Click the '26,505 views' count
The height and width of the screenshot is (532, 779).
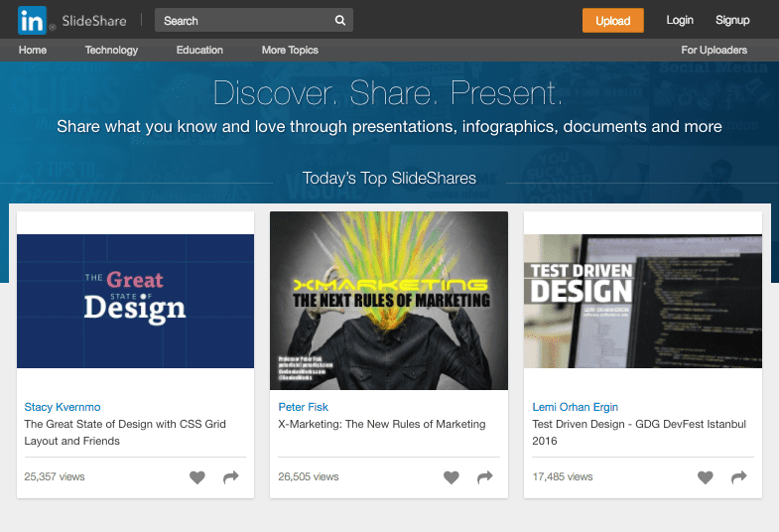pos(309,476)
